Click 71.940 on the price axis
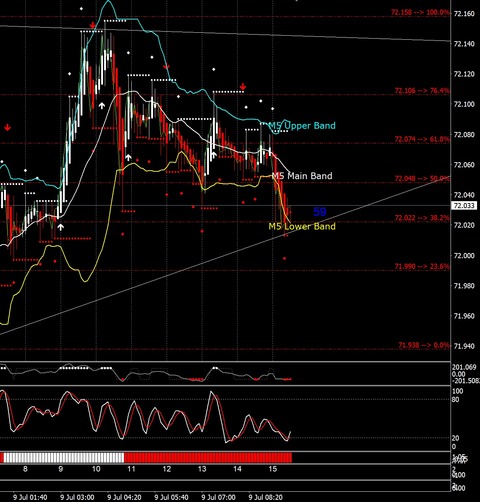 click(464, 346)
